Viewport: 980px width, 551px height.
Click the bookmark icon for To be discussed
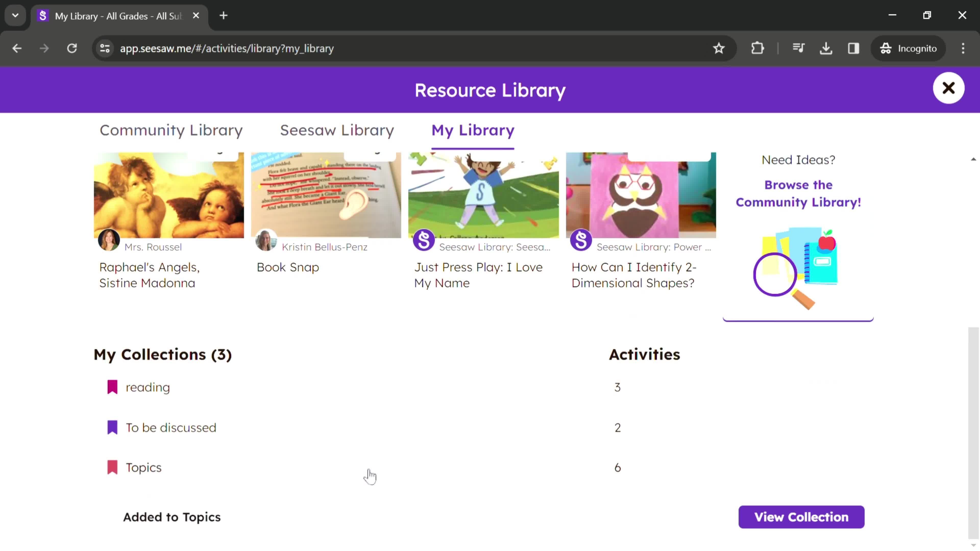(112, 427)
